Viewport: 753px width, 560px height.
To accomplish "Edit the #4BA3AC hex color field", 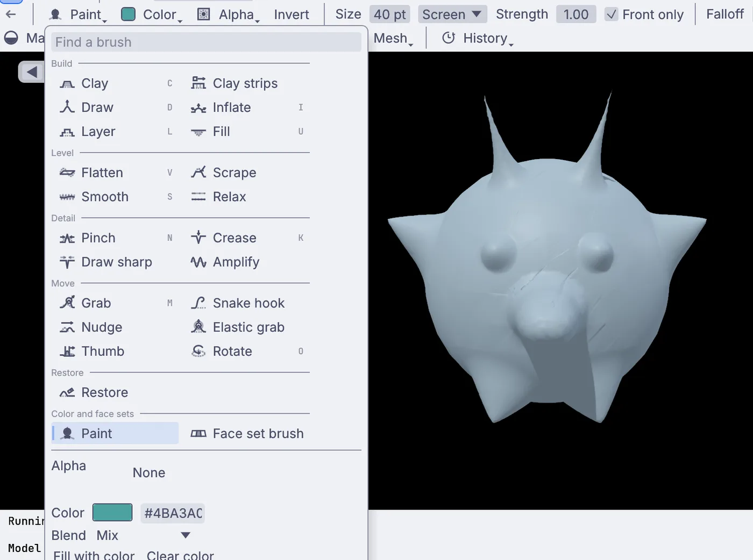I will coord(173,513).
